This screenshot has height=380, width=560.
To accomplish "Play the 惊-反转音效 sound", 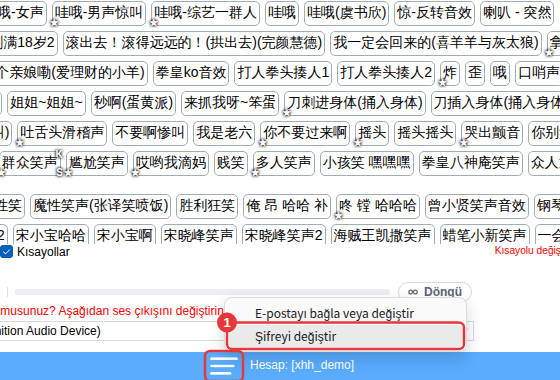I will pyautogui.click(x=434, y=13).
